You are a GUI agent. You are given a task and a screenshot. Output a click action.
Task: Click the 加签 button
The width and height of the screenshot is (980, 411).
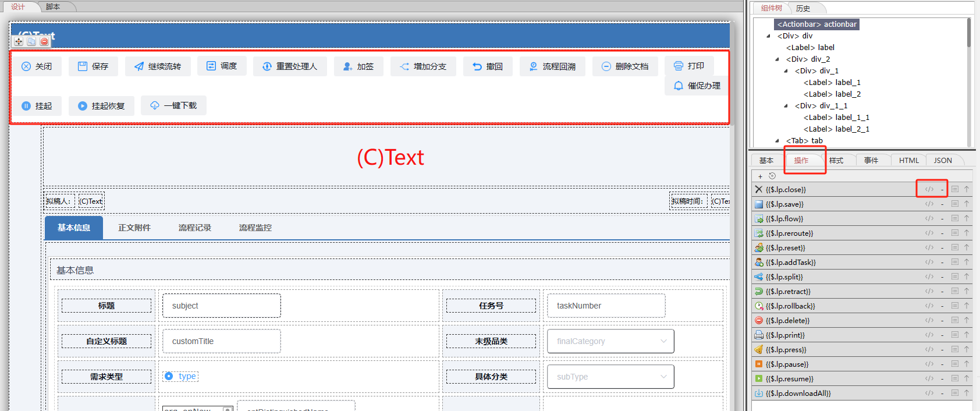(x=358, y=66)
